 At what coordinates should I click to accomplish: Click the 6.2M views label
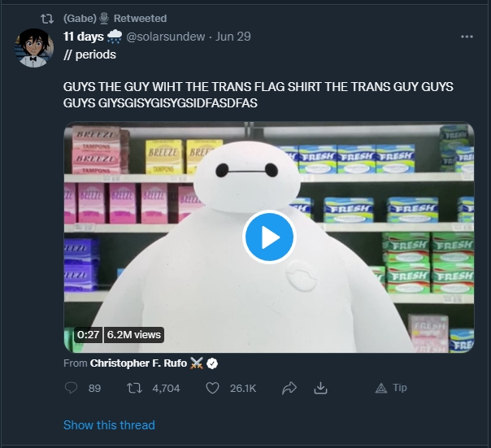pyautogui.click(x=133, y=335)
